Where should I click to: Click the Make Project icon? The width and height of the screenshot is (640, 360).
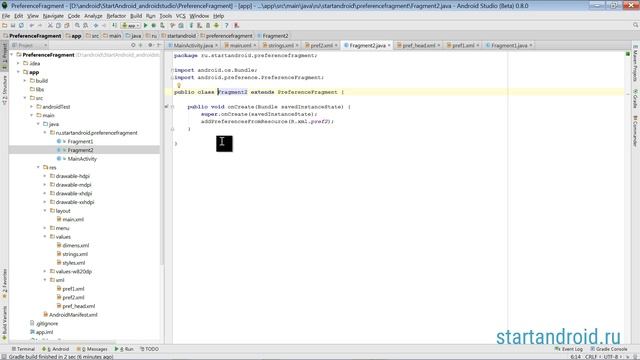114,25
